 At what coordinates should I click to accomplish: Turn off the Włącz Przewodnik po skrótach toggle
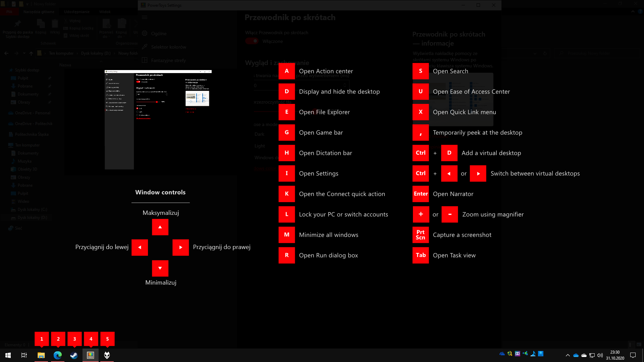252,41
